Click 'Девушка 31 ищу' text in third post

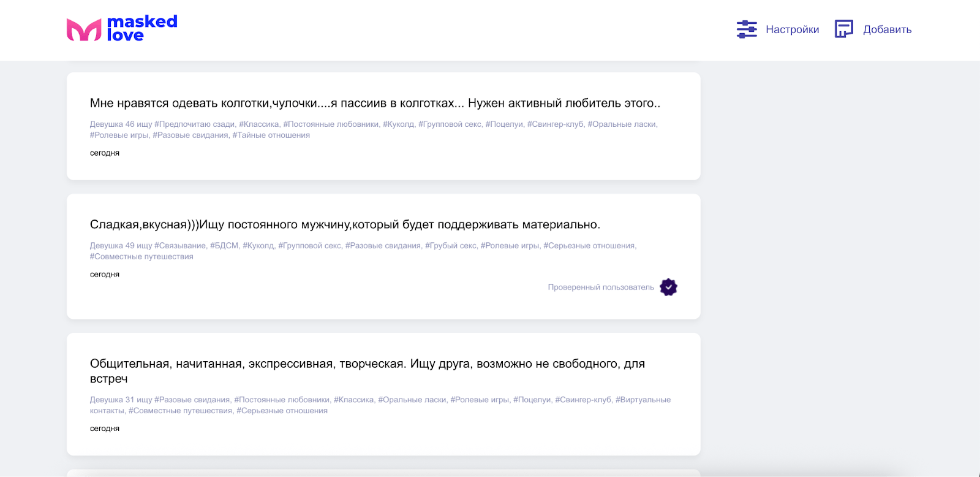point(121,400)
